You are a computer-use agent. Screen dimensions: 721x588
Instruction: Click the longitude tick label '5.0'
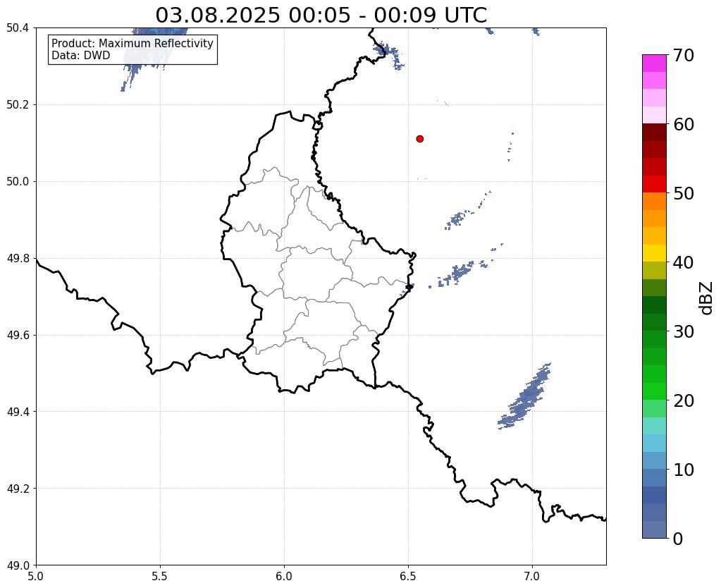[36, 576]
